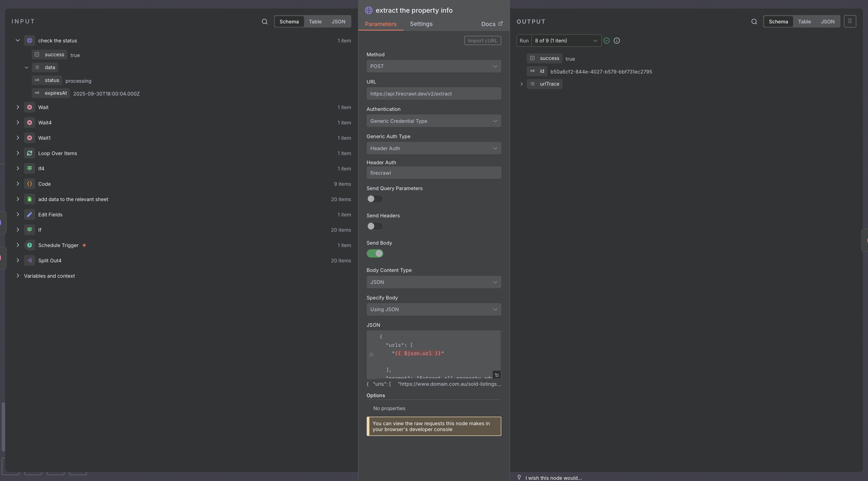Click the Wait node pause icon

30,107
